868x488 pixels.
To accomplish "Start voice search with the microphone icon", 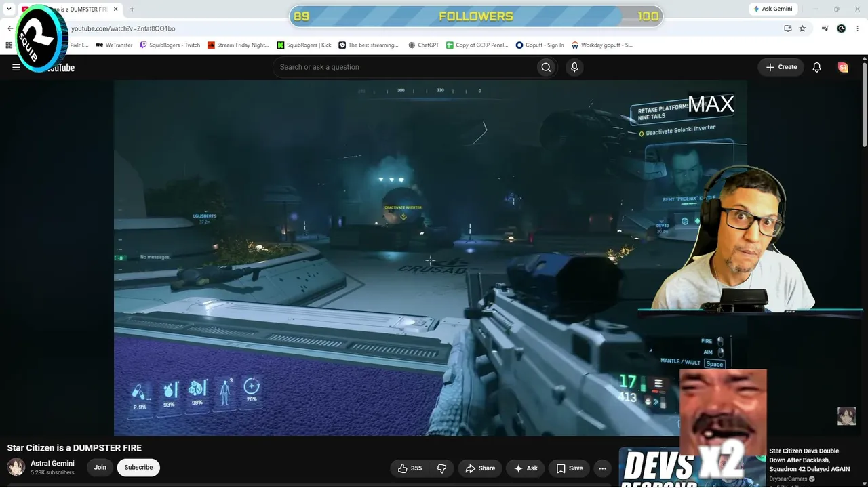I will tap(574, 67).
